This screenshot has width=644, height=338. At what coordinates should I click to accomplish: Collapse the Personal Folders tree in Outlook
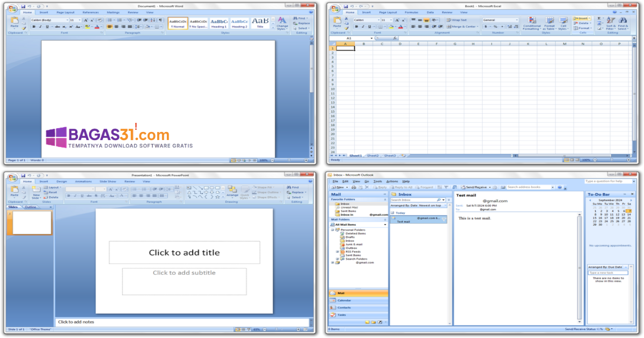(332, 230)
